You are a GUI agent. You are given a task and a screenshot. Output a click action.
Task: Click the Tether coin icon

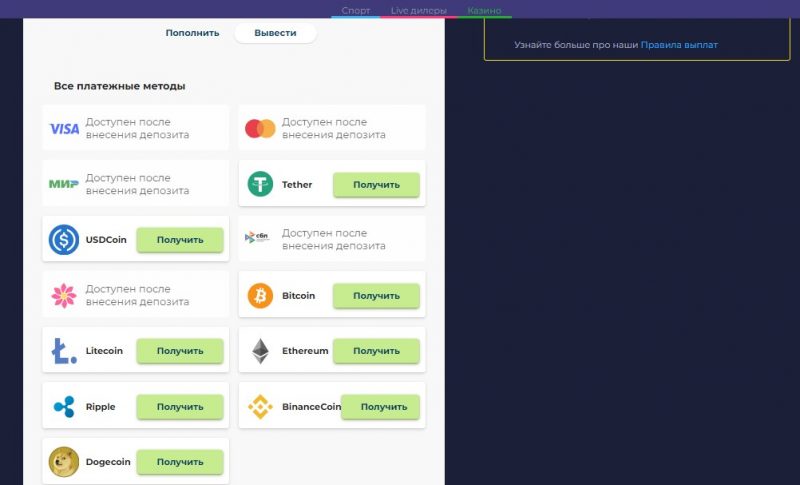pos(260,184)
